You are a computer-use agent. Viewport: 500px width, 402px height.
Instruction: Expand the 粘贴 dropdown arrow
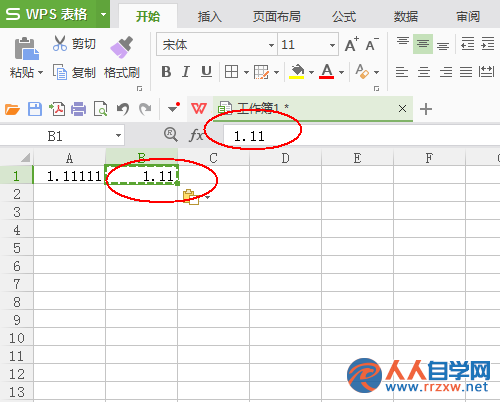tap(40, 72)
